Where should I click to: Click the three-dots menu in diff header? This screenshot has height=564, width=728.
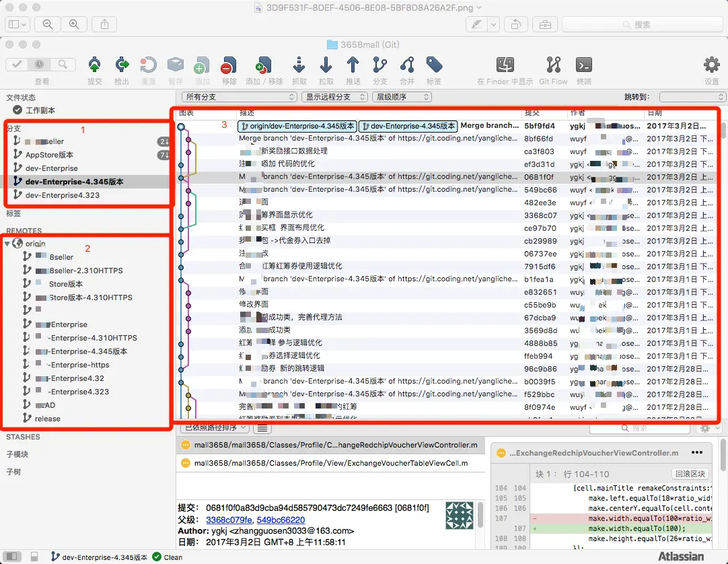(697, 452)
